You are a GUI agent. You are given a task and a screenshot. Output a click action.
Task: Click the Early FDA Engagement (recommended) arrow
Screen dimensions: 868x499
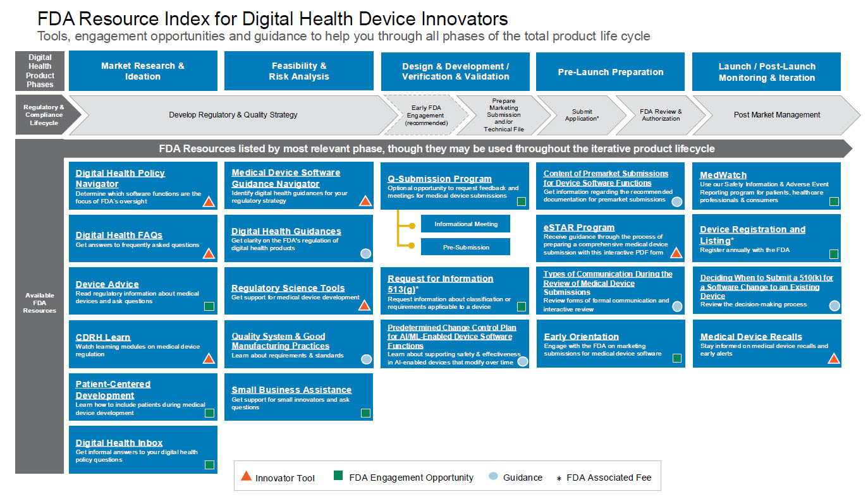tap(425, 115)
